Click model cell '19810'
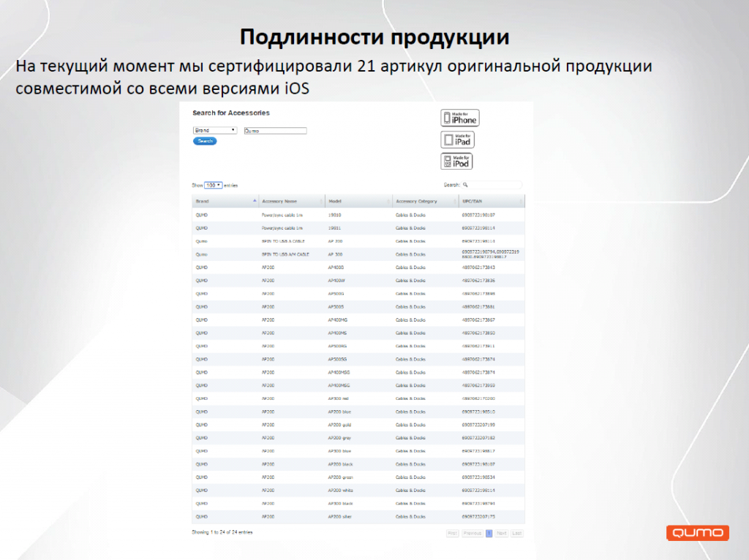Viewport: 749px width, 560px height. [334, 216]
